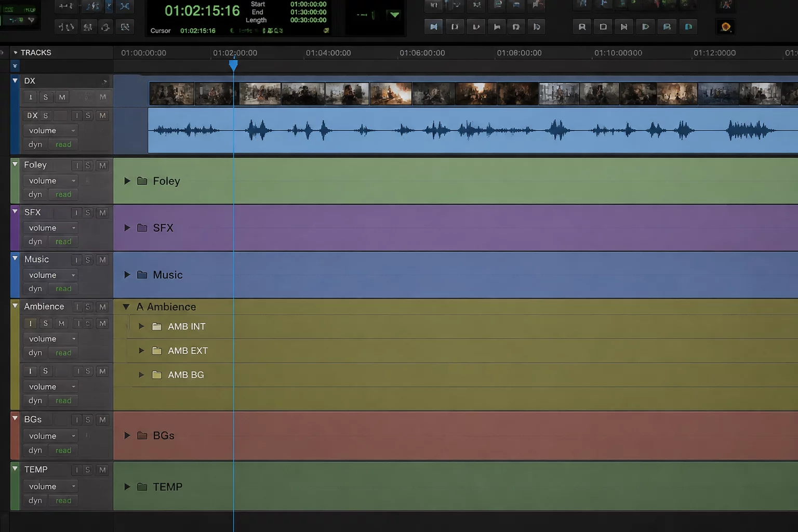Toggle input monitoring on the SFX track

76,212
